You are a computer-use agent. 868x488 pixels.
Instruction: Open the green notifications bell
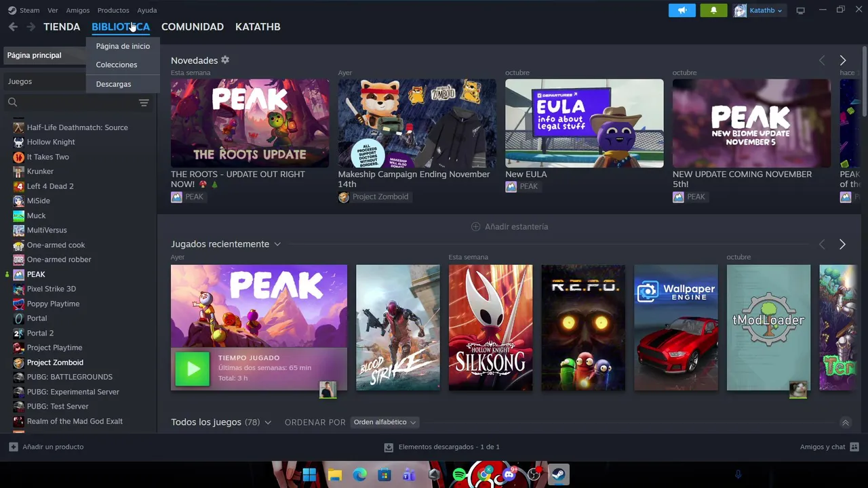[713, 10]
